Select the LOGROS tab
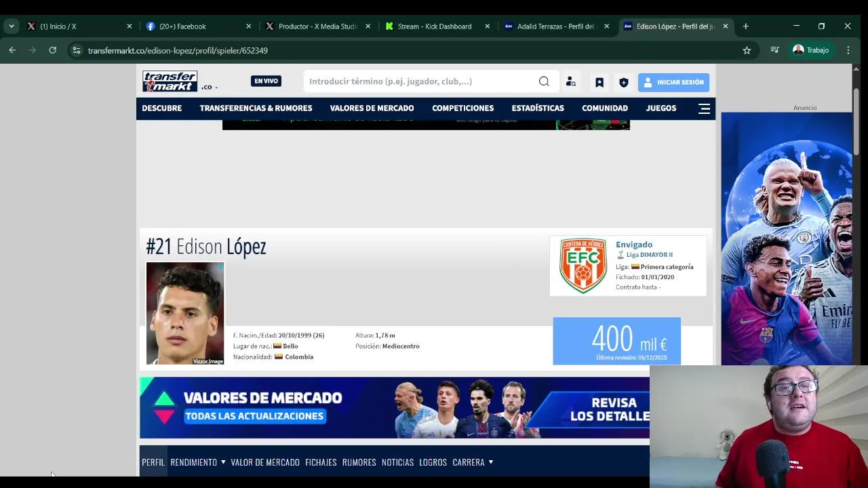Viewport: 868px width, 488px height. [433, 462]
